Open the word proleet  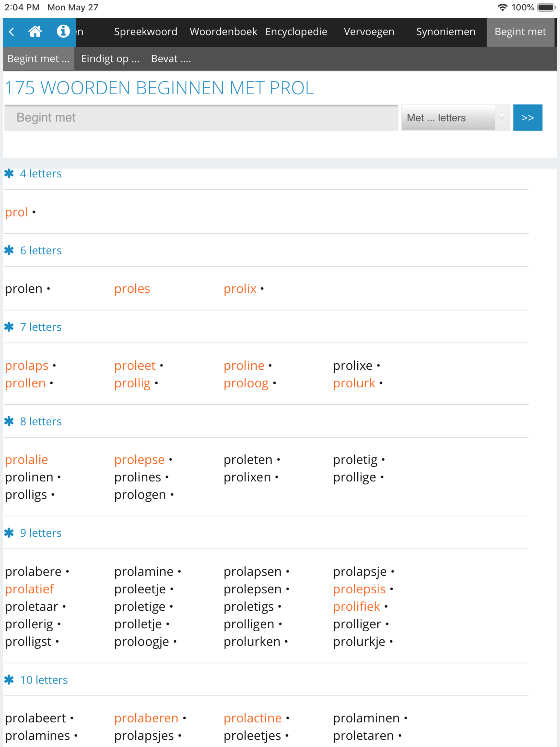point(135,366)
